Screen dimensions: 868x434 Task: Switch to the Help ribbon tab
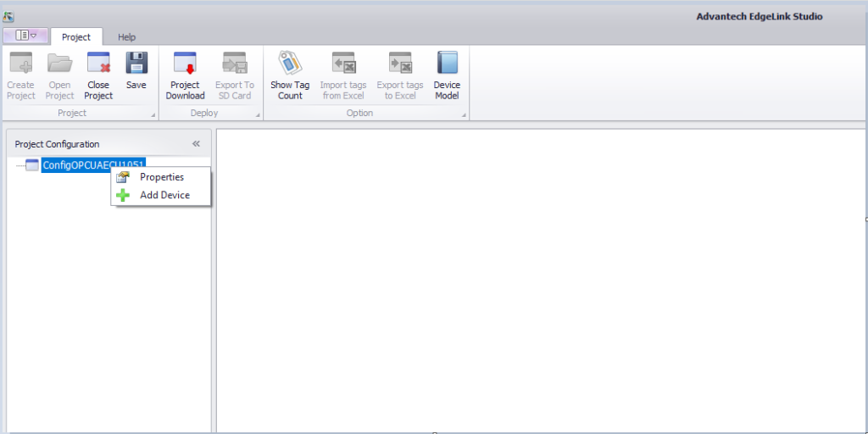pos(127,37)
